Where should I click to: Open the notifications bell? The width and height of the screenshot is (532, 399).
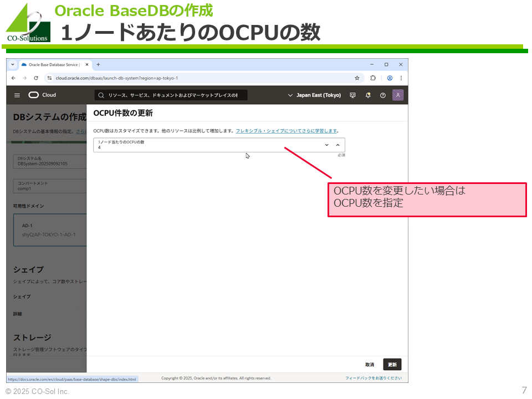[368, 95]
